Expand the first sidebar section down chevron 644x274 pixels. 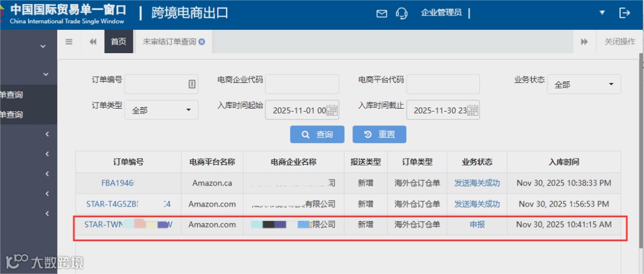(43, 47)
